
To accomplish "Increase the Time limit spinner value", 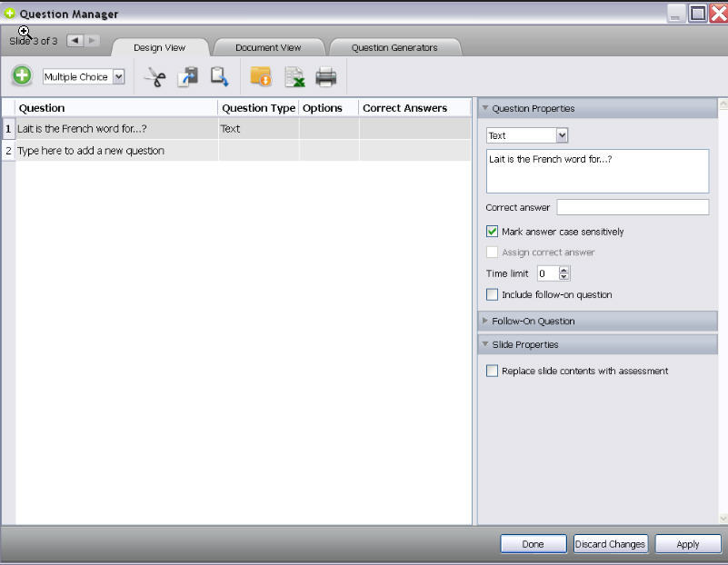I will click(x=563, y=270).
